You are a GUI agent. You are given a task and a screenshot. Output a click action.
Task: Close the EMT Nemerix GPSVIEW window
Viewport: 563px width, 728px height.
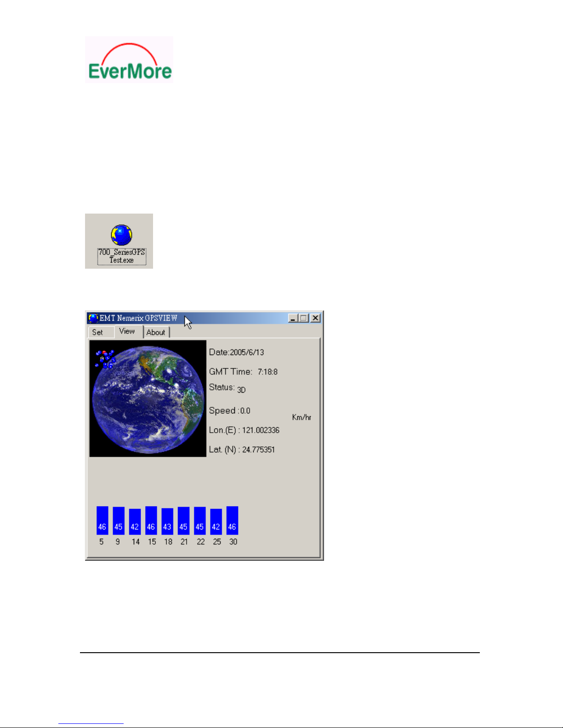[315, 318]
